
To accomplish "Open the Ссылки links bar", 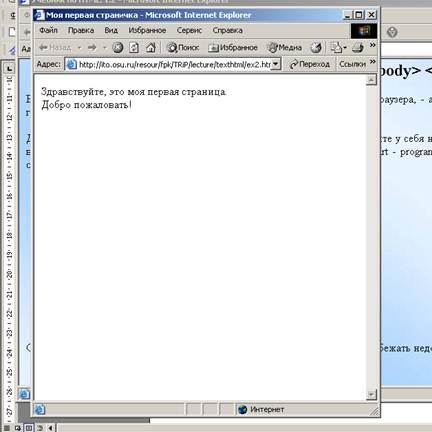I will pyautogui.click(x=352, y=64).
